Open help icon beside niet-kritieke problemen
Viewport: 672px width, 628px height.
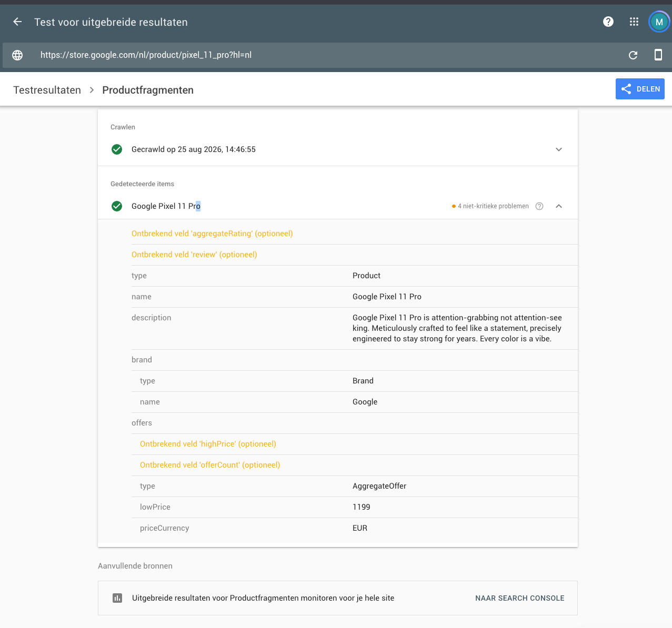click(539, 206)
